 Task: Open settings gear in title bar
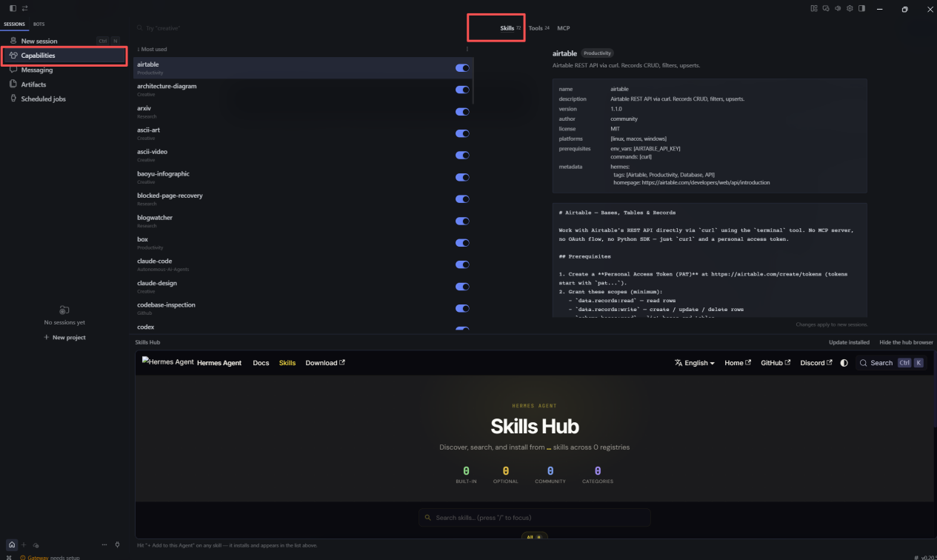850,9
